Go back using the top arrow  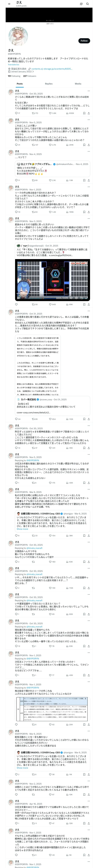pyautogui.click(x=9, y=4)
